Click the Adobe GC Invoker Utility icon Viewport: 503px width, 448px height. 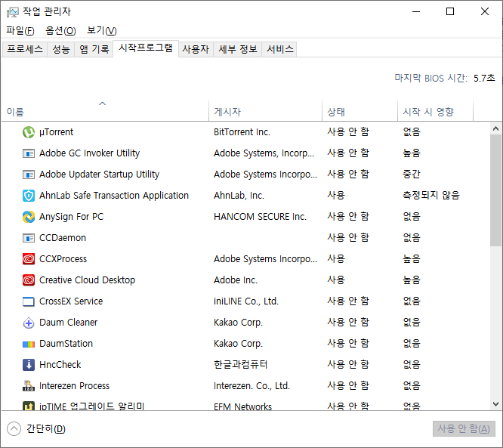coord(29,153)
